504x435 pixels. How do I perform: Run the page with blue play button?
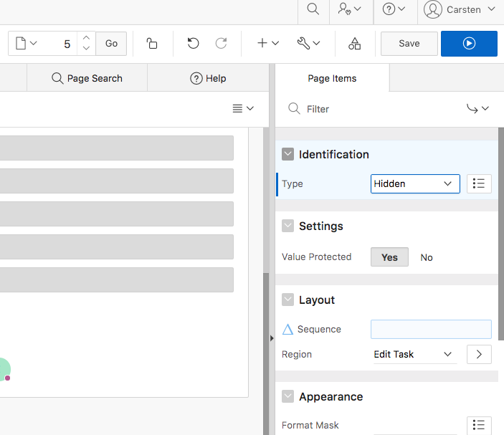tap(469, 44)
